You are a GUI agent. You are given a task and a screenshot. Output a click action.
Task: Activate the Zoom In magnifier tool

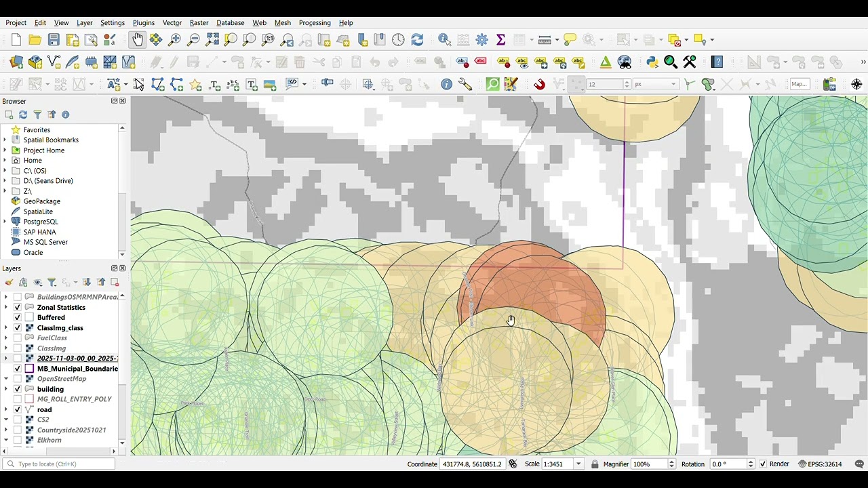click(x=175, y=40)
